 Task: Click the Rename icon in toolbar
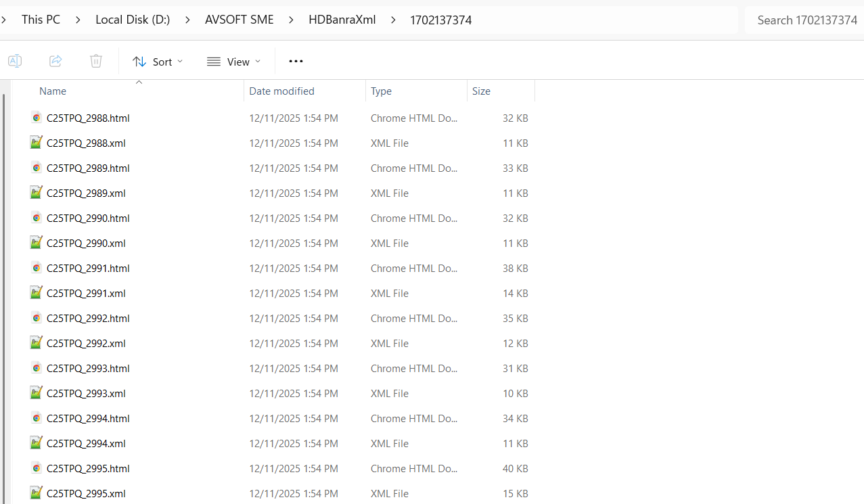[x=15, y=62]
